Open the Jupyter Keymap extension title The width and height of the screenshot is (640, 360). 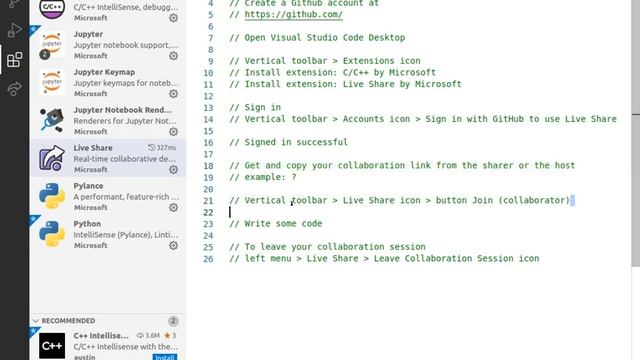104,72
